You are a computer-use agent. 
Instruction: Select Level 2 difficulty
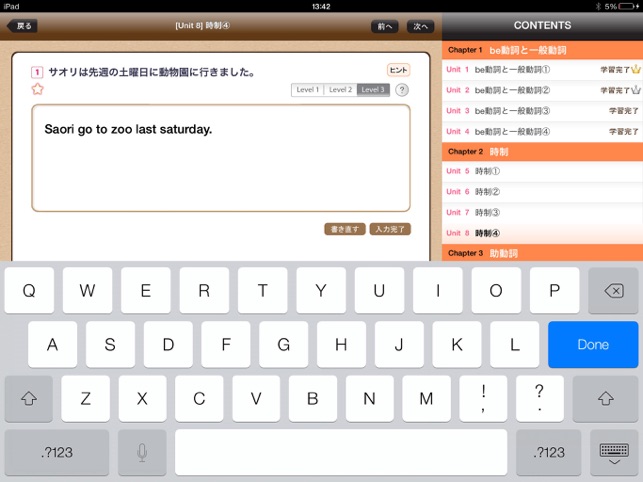pos(340,90)
